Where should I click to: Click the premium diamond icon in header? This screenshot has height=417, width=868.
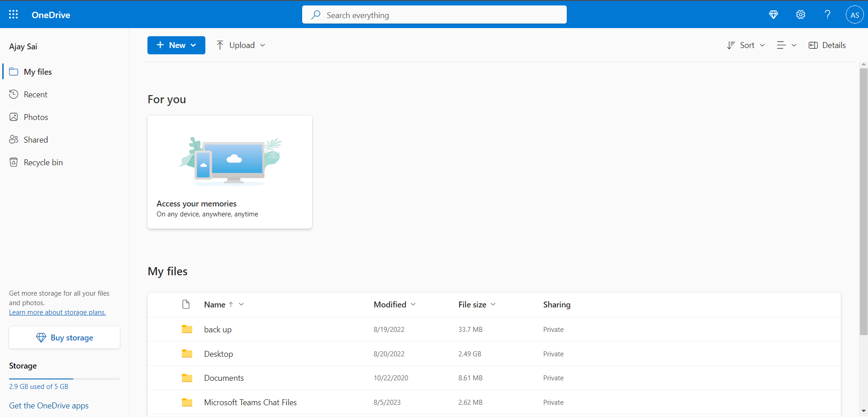773,14
